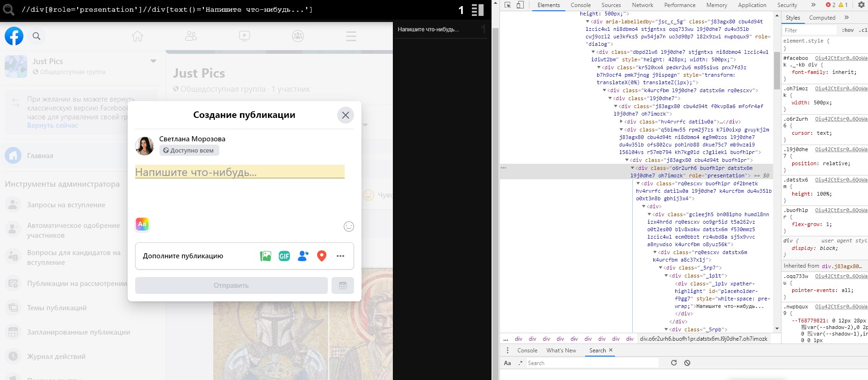Open more post options ellipsis icon
Image resolution: width=868 pixels, height=380 pixels.
340,256
